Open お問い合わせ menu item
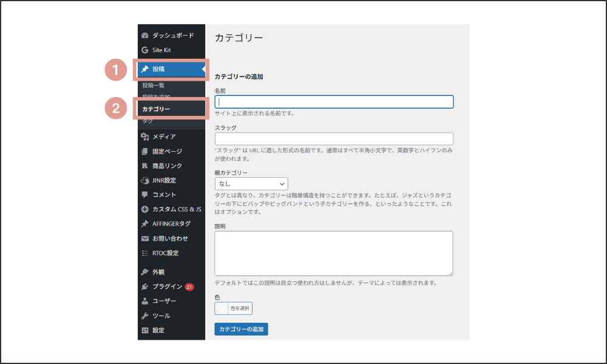Image resolution: width=607 pixels, height=364 pixels. click(172, 238)
